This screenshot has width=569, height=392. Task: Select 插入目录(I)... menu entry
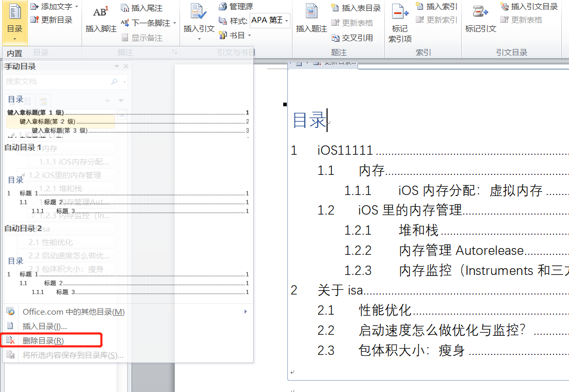click(x=44, y=326)
